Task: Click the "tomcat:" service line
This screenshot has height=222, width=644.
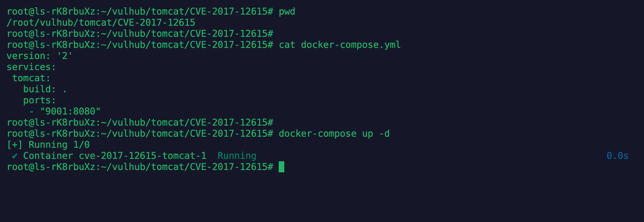Action: coord(31,78)
